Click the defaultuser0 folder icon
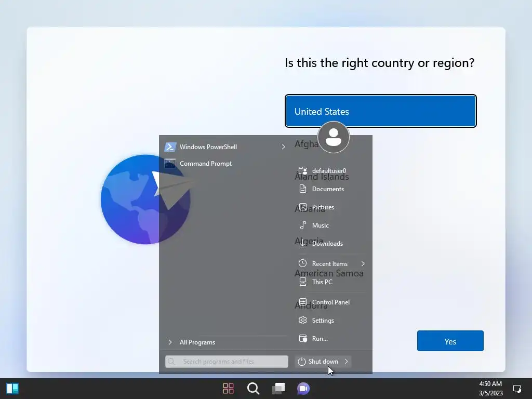Screen dimensions: 532x399 (x=303, y=170)
